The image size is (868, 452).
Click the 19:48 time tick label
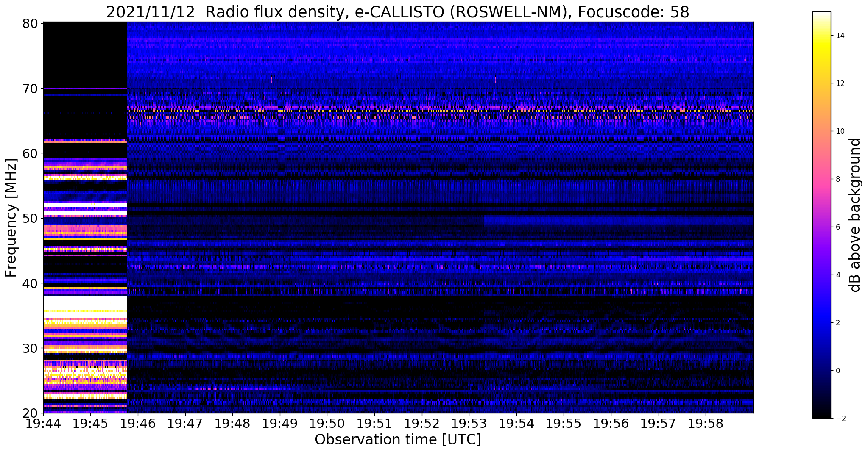click(x=232, y=424)
